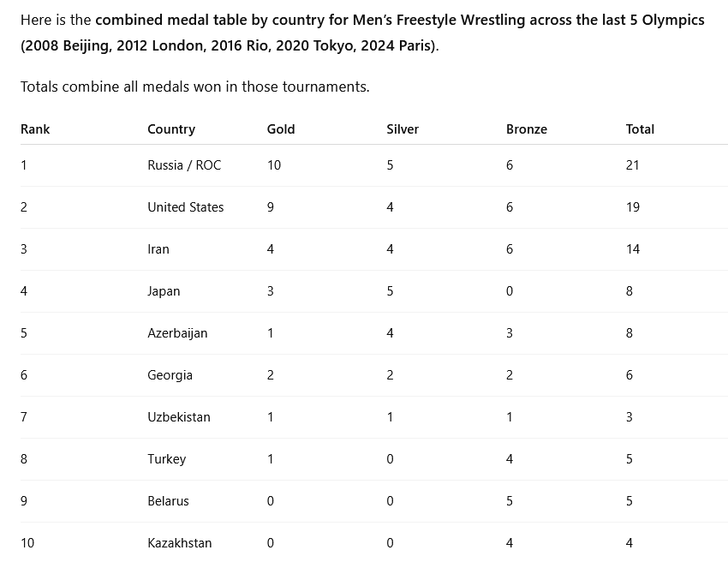Select the Belarus country cell
728x562 pixels.
pos(168,501)
